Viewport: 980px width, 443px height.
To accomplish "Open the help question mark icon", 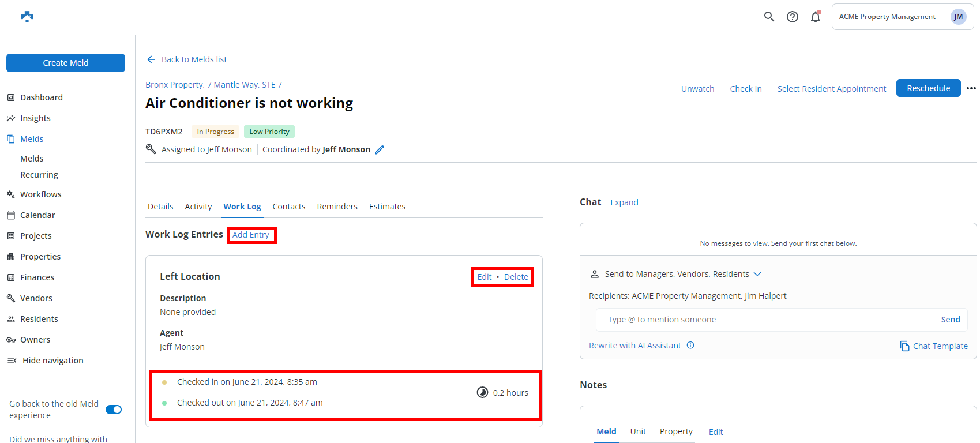I will point(793,17).
